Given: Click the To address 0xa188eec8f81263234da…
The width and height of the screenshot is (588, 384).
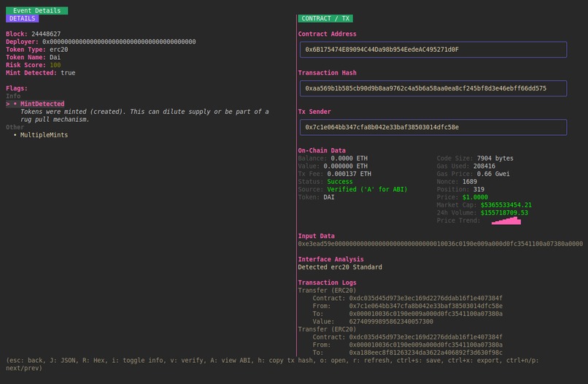Looking at the screenshot, I should point(425,353).
